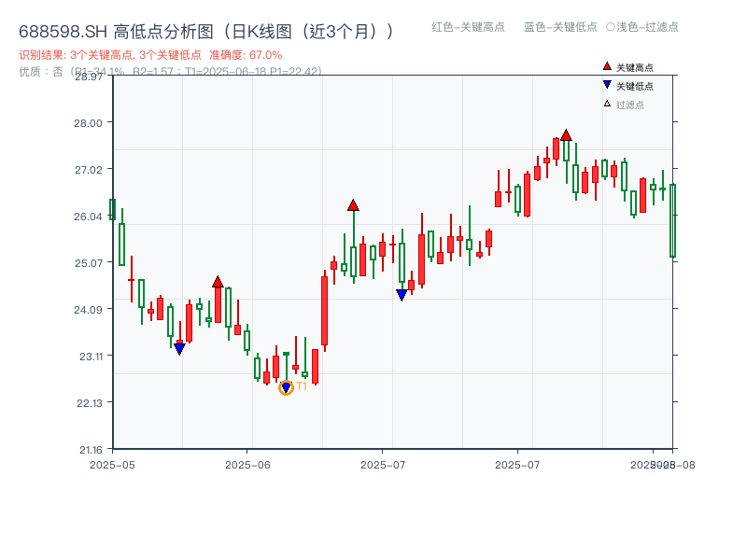Click the 关键高点 legend triangle icon
Image resolution: width=747 pixels, height=560 pixels.
606,66
